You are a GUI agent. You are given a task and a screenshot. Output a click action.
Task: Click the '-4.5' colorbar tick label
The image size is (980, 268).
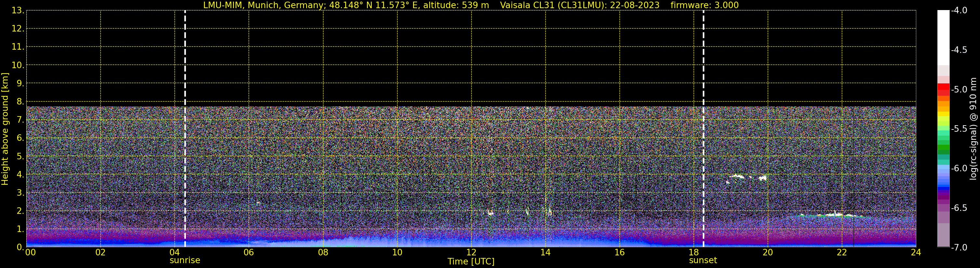959,50
